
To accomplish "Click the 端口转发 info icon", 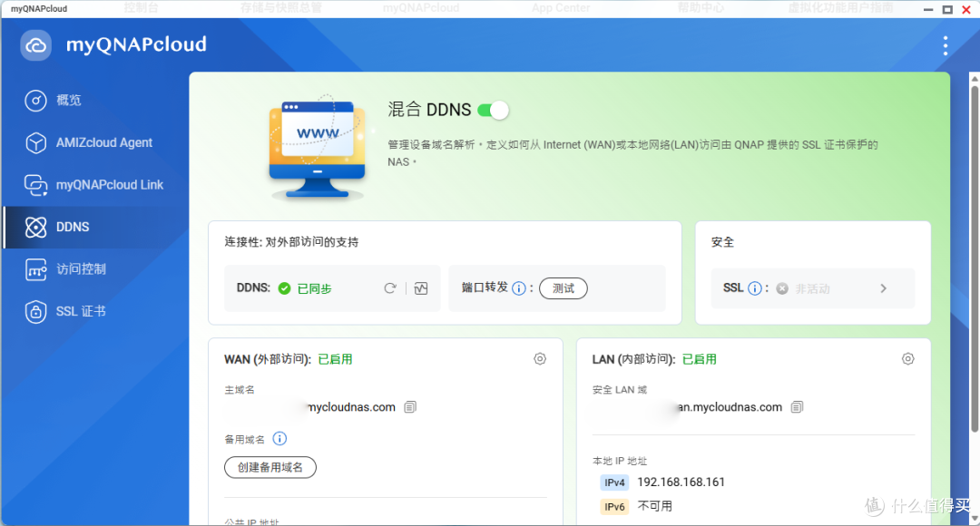I will [519, 288].
